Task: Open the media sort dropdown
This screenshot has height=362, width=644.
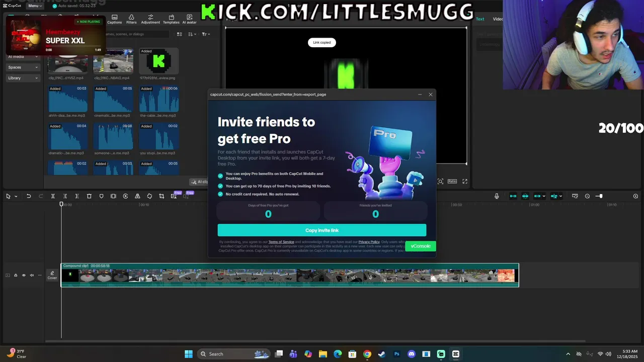Action: (192, 34)
